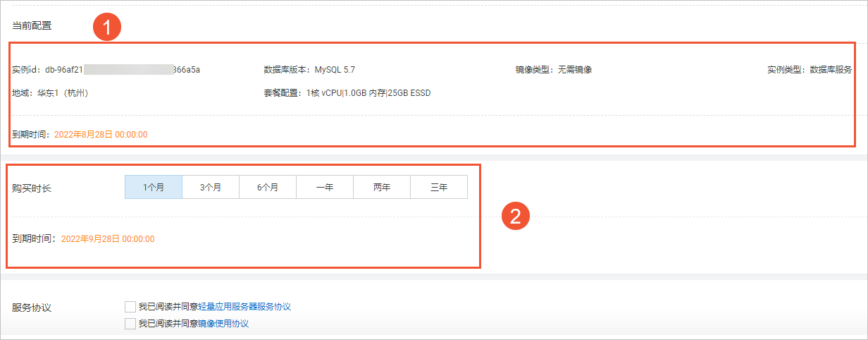
Task: Check the 轻量应用服务器服务协议 agreement box
Action: (x=130, y=307)
